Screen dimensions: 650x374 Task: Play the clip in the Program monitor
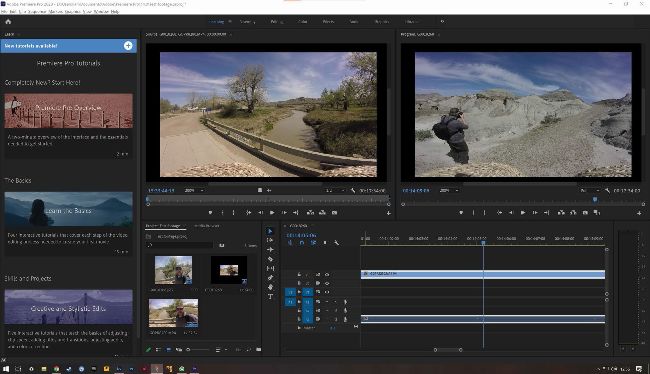pos(523,213)
